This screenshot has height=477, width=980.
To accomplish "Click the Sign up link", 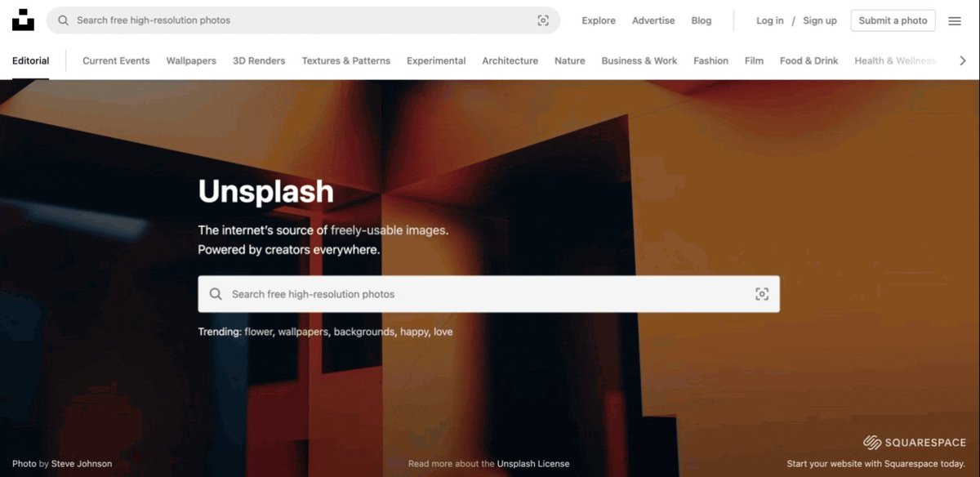I will click(820, 20).
